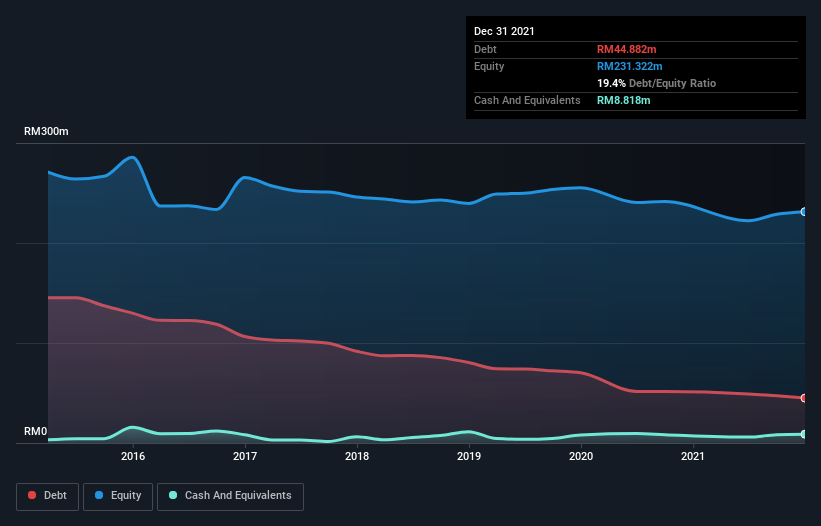Click the Debt label in tooltip

coord(485,49)
